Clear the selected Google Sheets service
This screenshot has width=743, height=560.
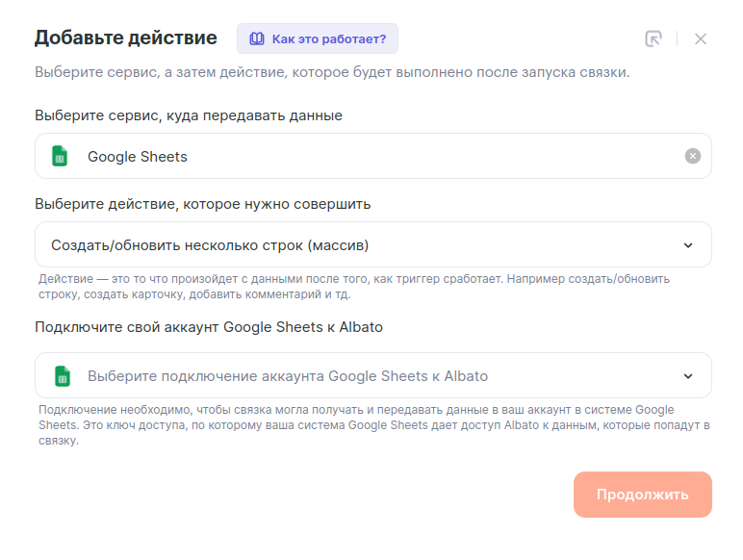pyautogui.click(x=693, y=156)
